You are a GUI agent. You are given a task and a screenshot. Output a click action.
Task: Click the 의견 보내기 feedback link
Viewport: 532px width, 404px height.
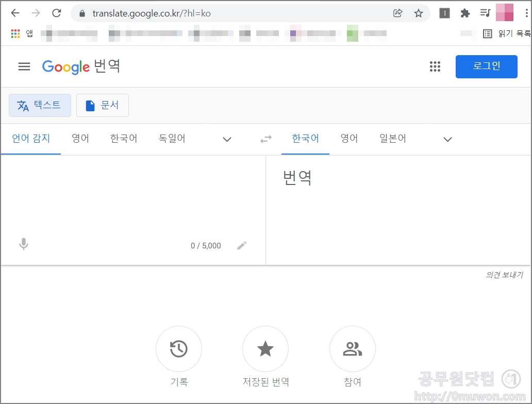tap(504, 275)
